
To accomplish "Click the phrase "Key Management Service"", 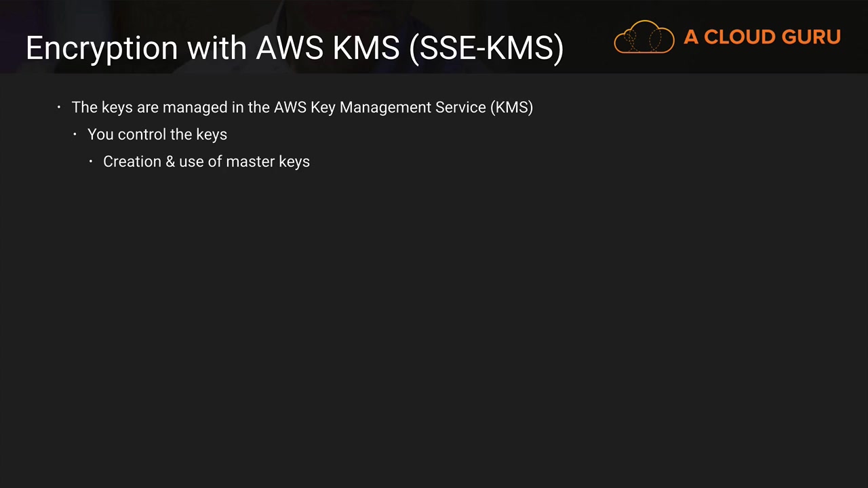I will tap(398, 107).
